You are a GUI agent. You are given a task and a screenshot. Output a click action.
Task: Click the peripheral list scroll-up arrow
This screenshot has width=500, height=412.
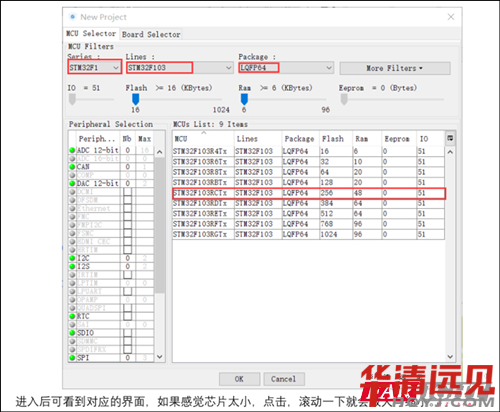(160, 152)
